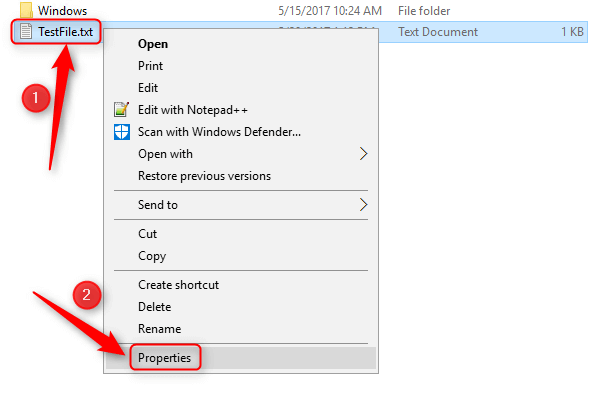Click the Text Document type cell

(438, 32)
